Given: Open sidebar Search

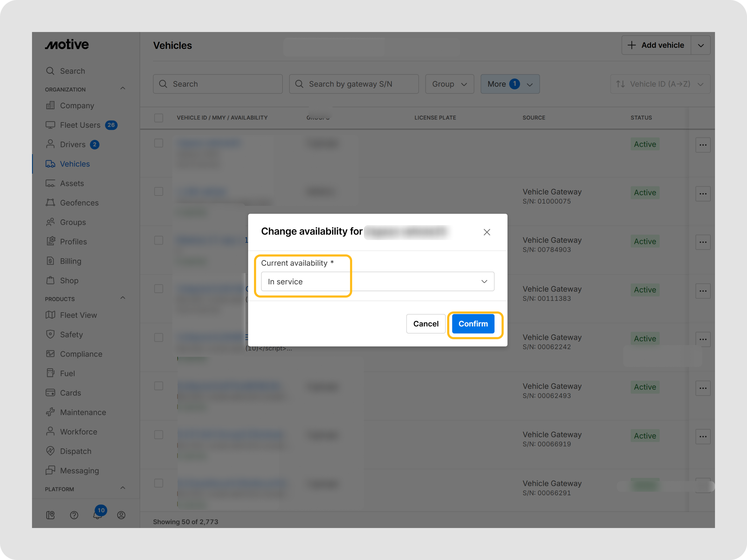Looking at the screenshot, I should pyautogui.click(x=66, y=71).
